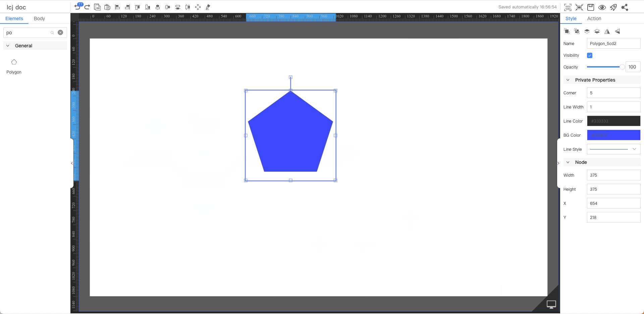Distribute selected elements horizontally
This screenshot has width=644, height=314.
(x=188, y=7)
